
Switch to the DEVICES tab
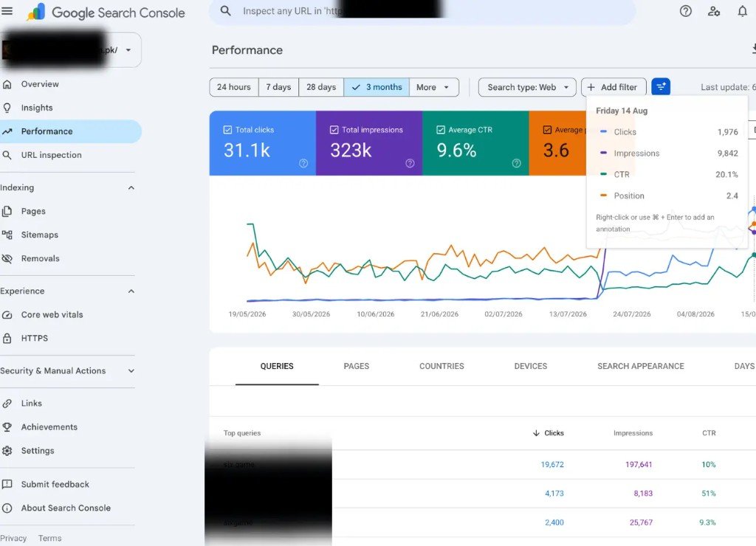(530, 366)
